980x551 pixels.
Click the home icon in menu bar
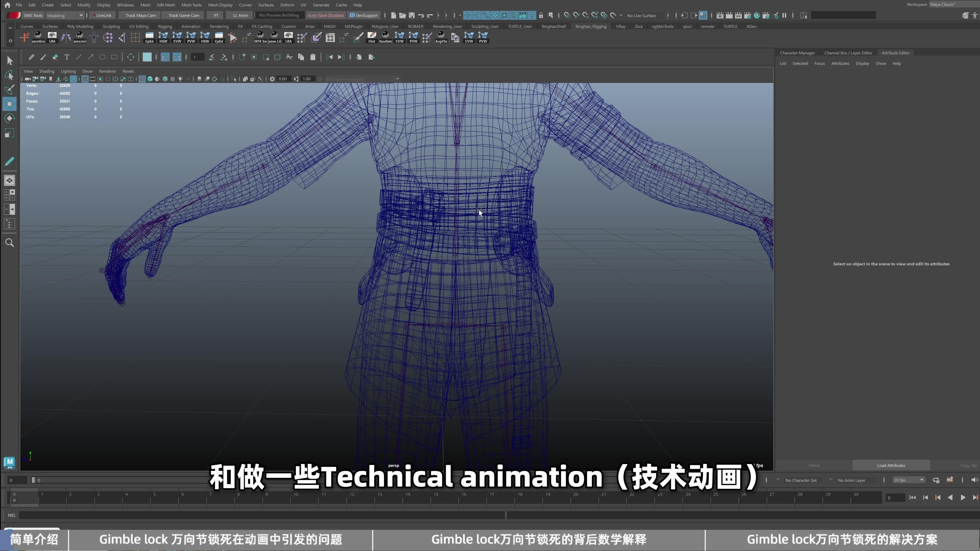[x=7, y=5]
